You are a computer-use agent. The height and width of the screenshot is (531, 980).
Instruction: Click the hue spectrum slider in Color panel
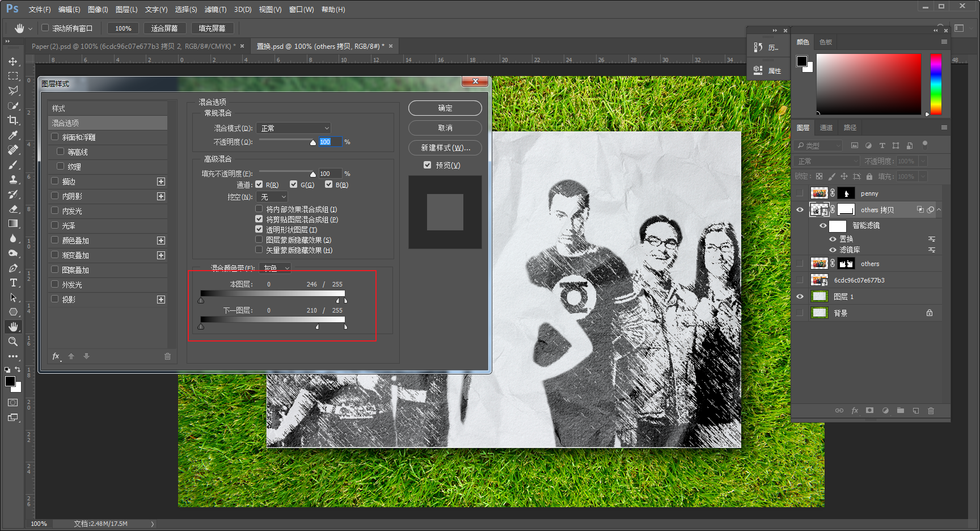point(936,84)
